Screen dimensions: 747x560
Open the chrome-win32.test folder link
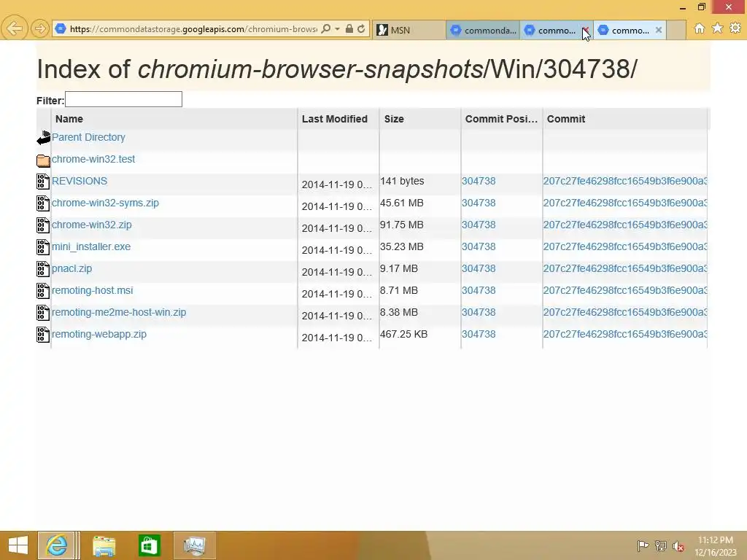(x=93, y=159)
